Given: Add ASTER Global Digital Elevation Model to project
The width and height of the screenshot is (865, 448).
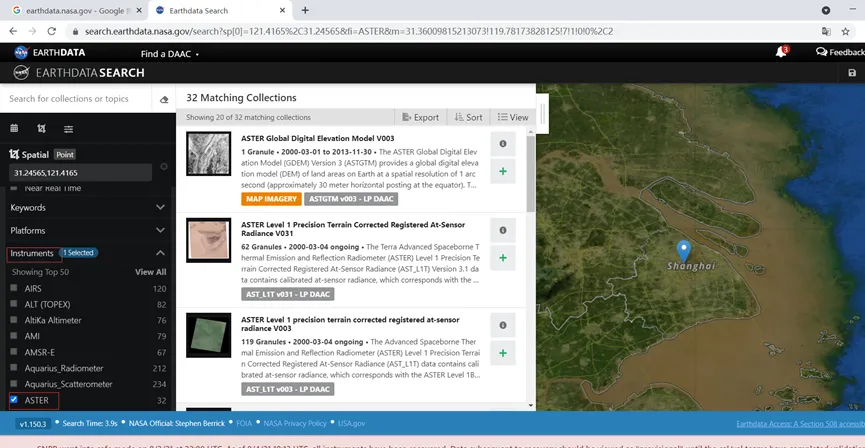Looking at the screenshot, I should 503,171.
